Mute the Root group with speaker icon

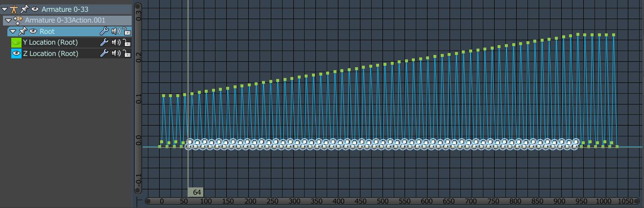116,31
